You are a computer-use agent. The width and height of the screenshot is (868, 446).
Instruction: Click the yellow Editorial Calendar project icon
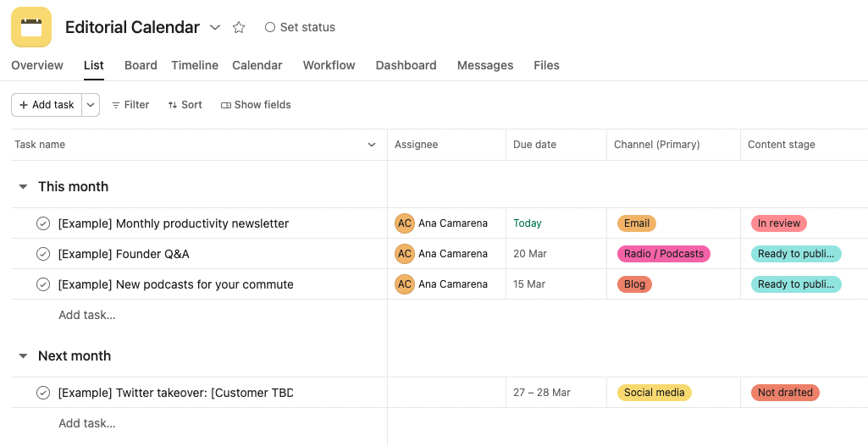pos(31,27)
